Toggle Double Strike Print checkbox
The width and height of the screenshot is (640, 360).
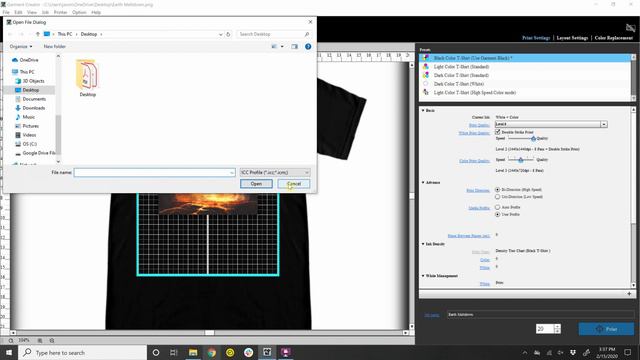coord(498,132)
